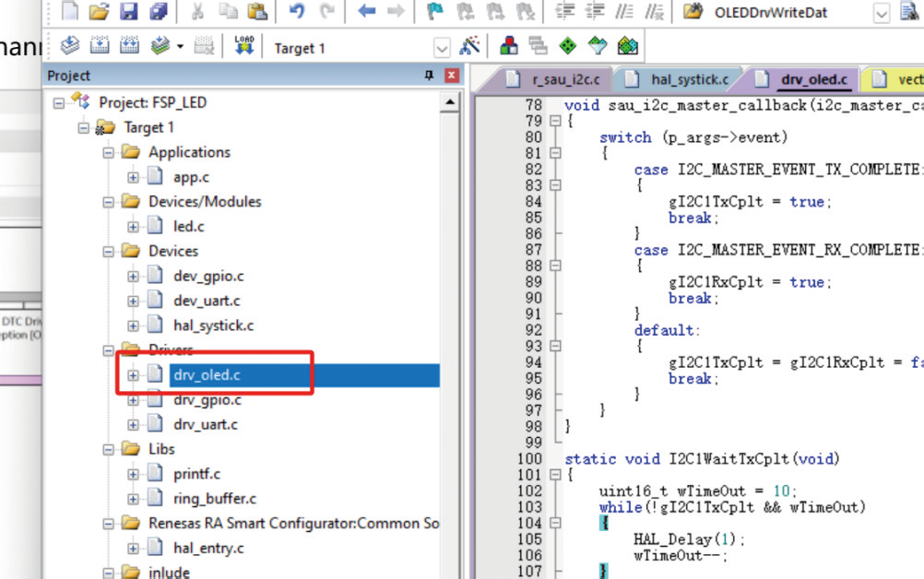Rebuild all target files
This screenshot has height=579, width=924.
[129, 45]
